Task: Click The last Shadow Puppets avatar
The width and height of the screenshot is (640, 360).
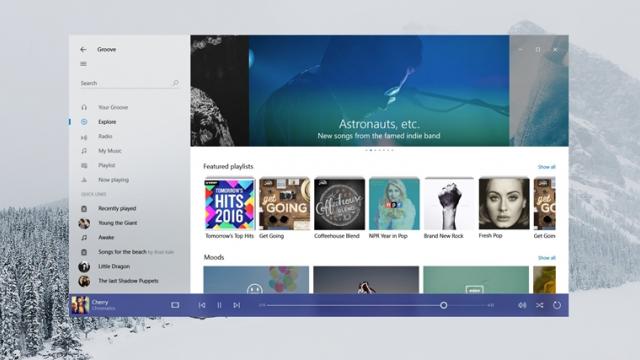Action: (84, 281)
